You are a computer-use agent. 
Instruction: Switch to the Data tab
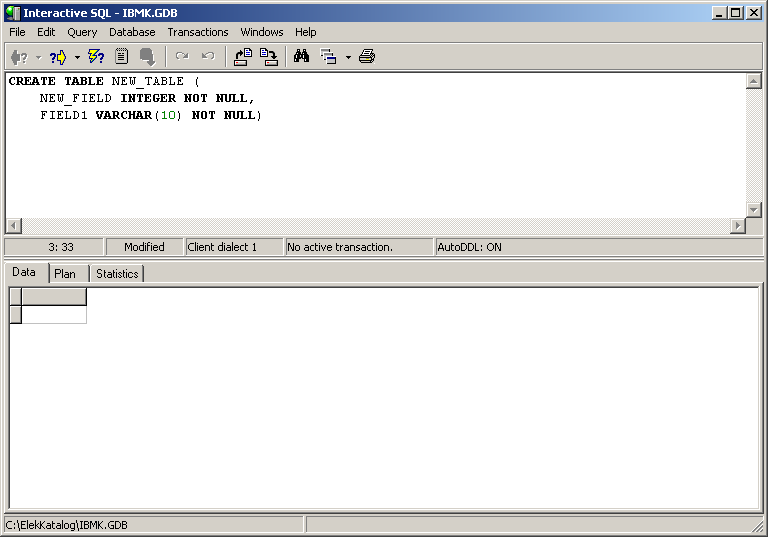point(24,272)
